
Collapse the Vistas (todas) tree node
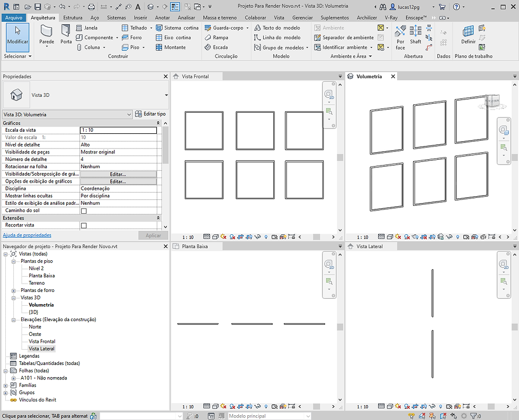point(6,254)
